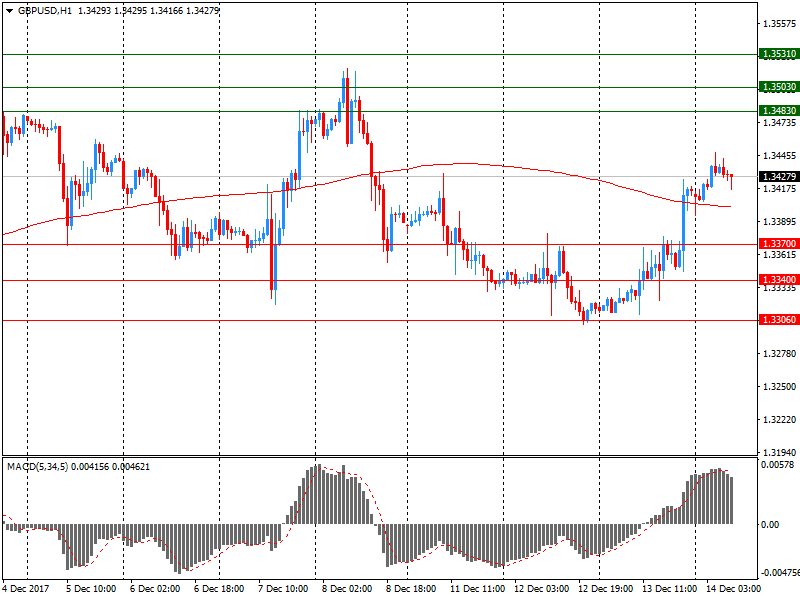The width and height of the screenshot is (800, 600).
Task: Select the 1.34830 green level label
Action: (x=779, y=111)
